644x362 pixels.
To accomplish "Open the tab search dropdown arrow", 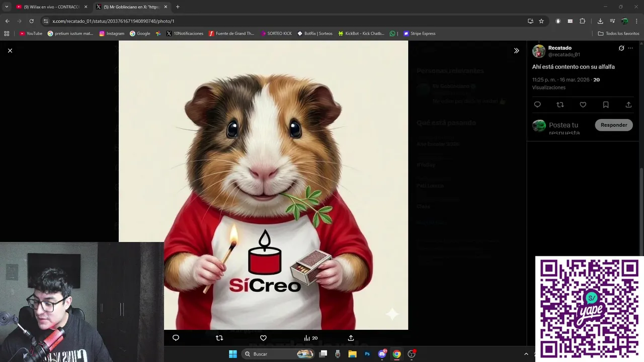I will 6,7.
